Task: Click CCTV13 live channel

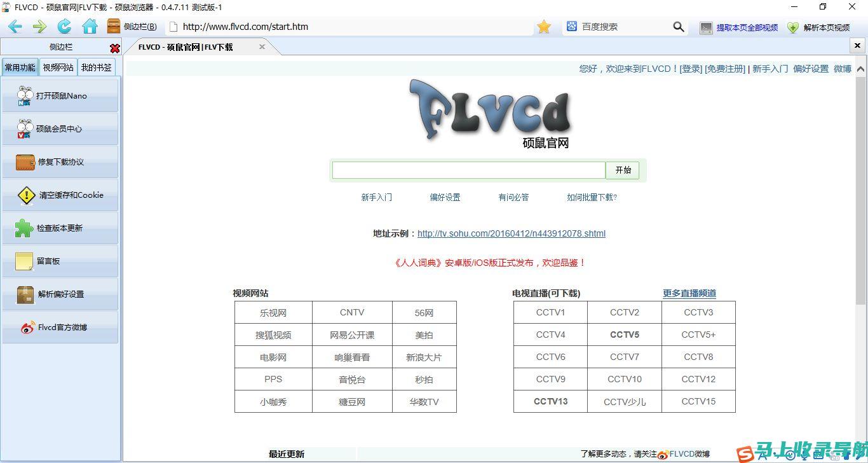Action: tap(550, 401)
